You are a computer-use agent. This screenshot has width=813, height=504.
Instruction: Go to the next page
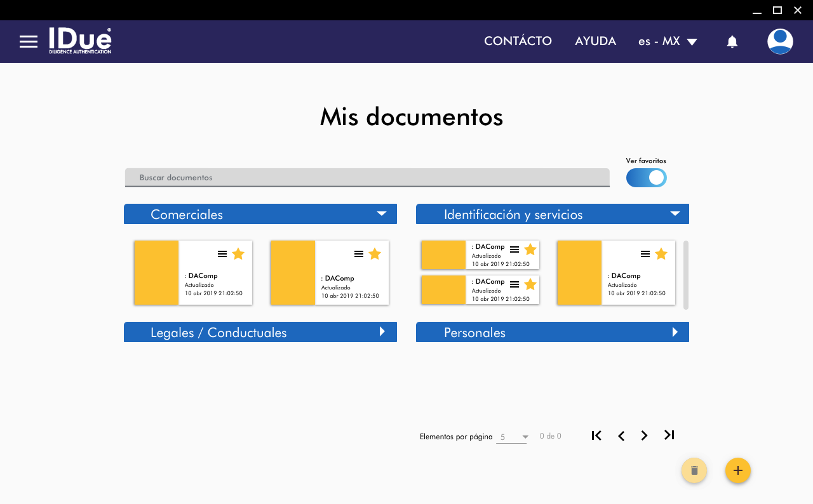[644, 435]
